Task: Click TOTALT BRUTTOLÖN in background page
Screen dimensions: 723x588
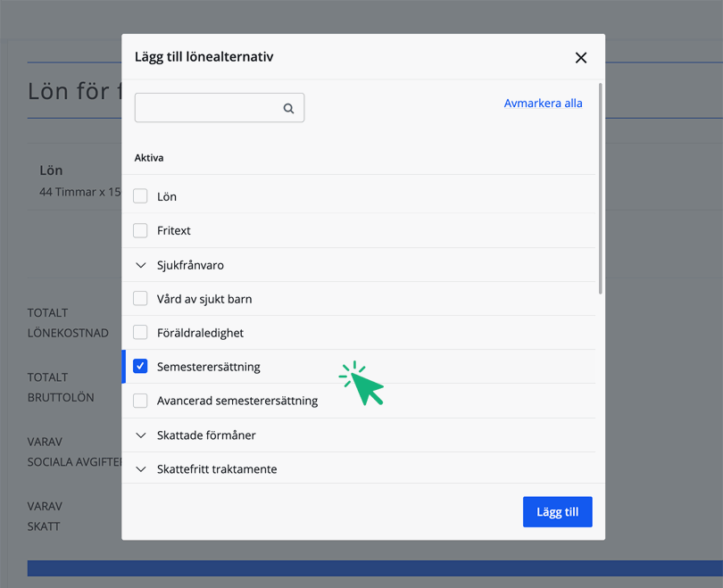Action: 61,387
